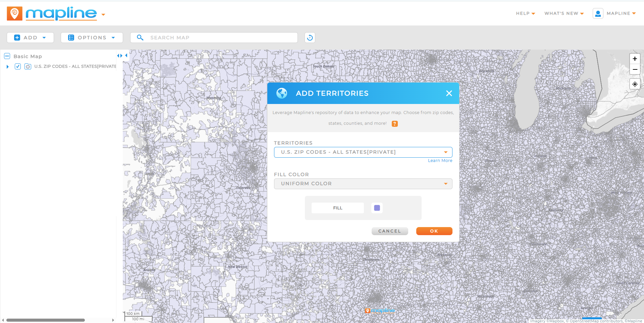644x323 pixels.
Task: Open the MAPLINE account menu
Action: [621, 13]
